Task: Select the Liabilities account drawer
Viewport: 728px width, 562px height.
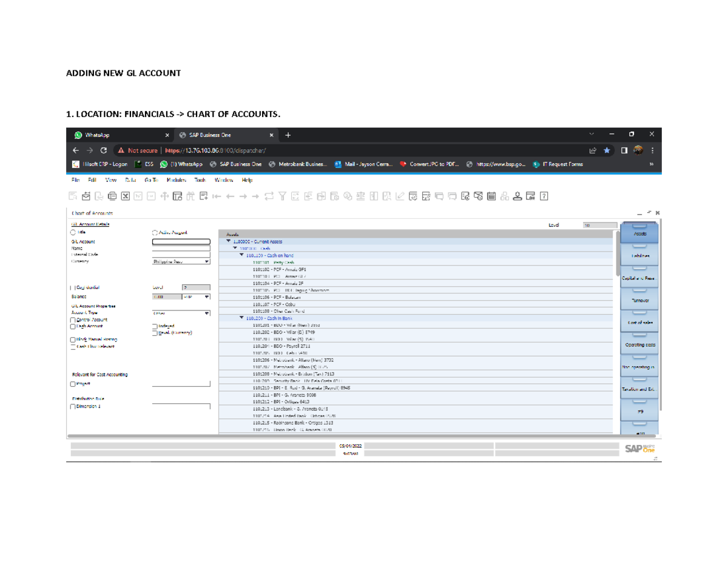Action: coord(639,256)
